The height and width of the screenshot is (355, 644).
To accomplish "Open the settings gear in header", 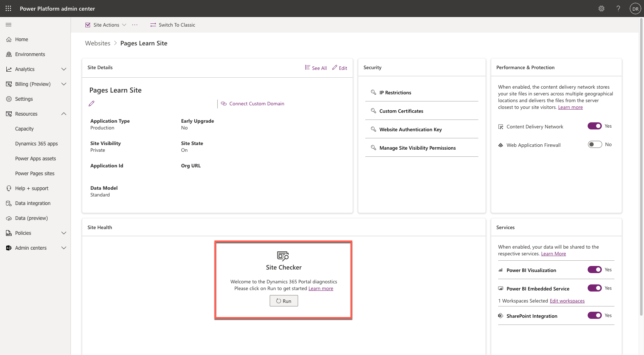I will coord(601,9).
